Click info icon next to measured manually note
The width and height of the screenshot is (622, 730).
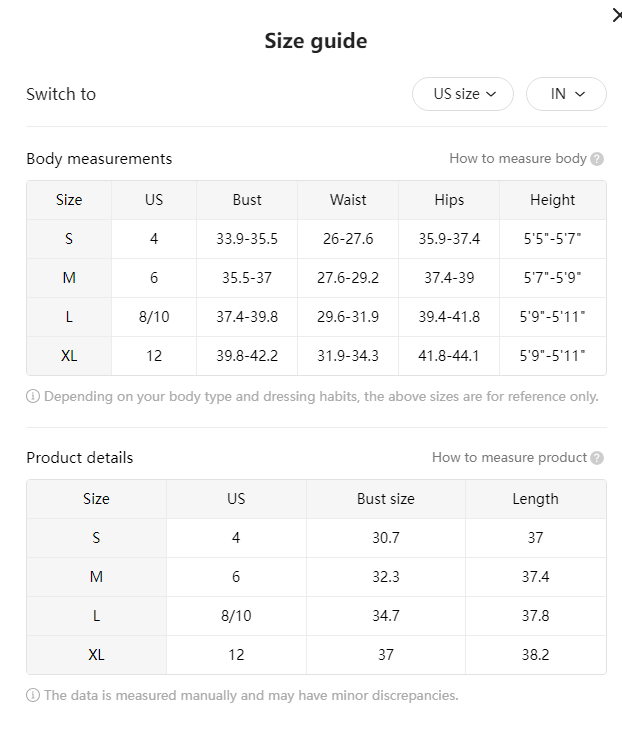(x=33, y=696)
